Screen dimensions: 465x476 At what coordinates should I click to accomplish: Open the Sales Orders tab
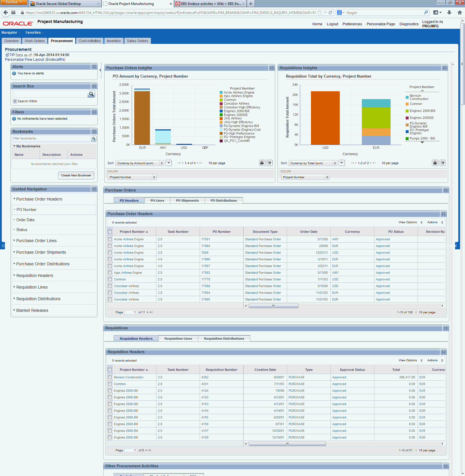click(x=137, y=41)
